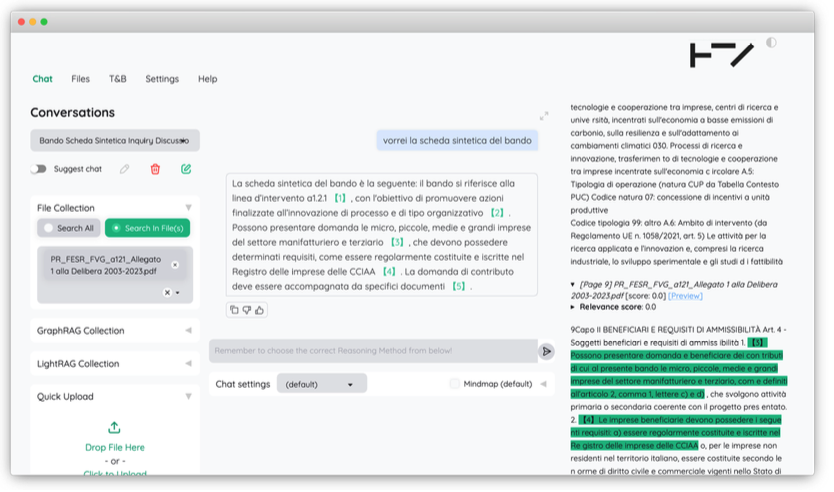Click the rename conversation pencil icon
The height and width of the screenshot is (492, 834).
(x=124, y=169)
